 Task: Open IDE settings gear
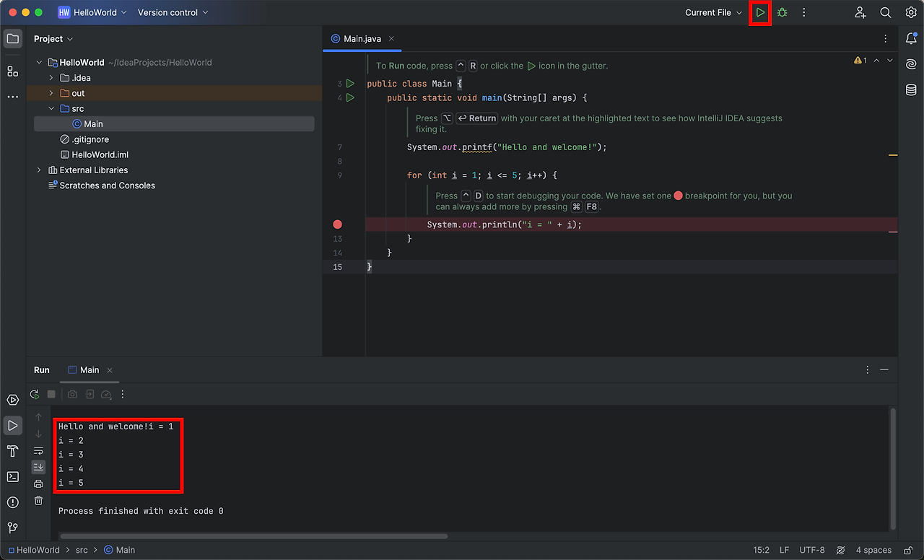[x=910, y=12]
